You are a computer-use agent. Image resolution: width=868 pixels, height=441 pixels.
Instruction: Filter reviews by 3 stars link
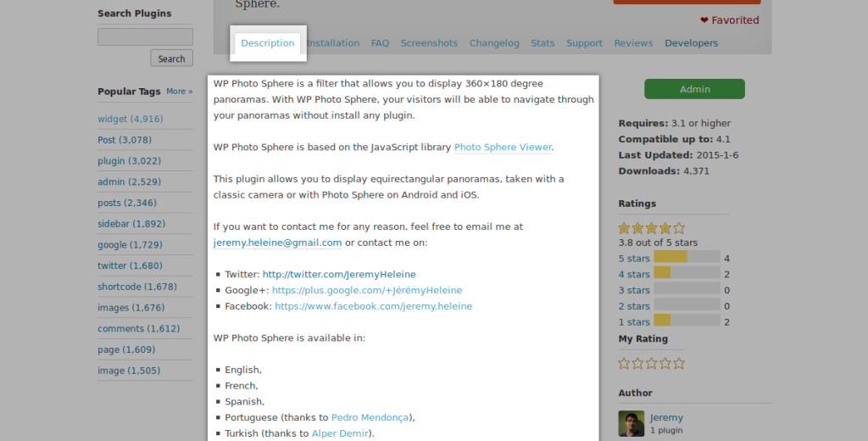[634, 290]
